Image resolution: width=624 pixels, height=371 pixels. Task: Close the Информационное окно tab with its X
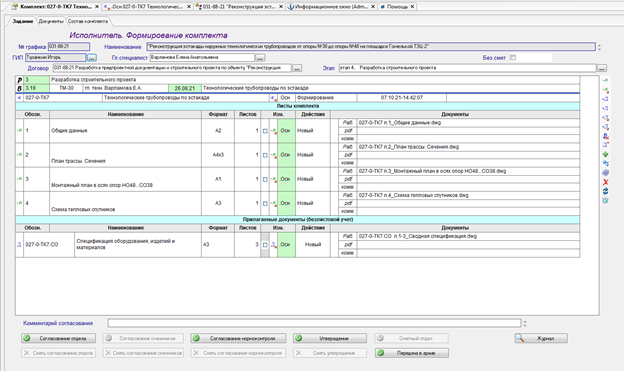[373, 7]
